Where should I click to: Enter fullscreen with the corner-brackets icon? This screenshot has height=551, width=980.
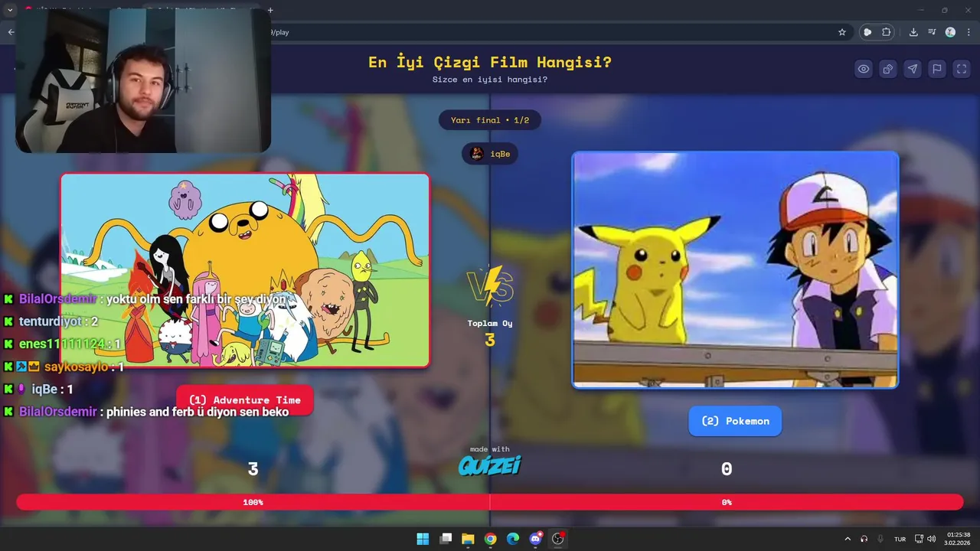coord(962,69)
